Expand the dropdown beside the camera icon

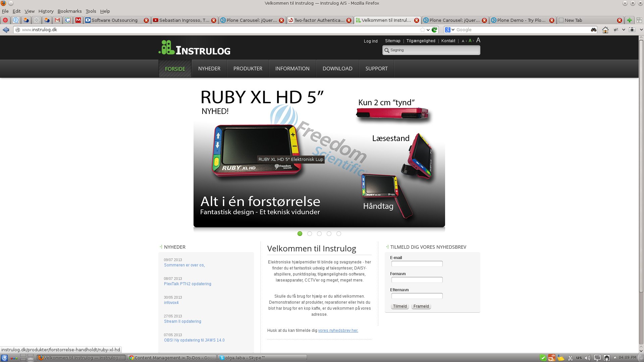click(x=641, y=30)
